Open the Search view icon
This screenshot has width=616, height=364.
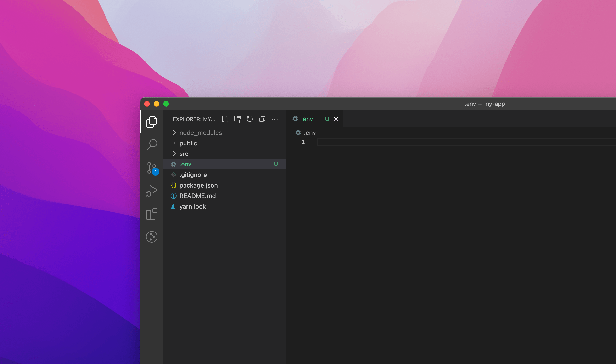pos(151,145)
